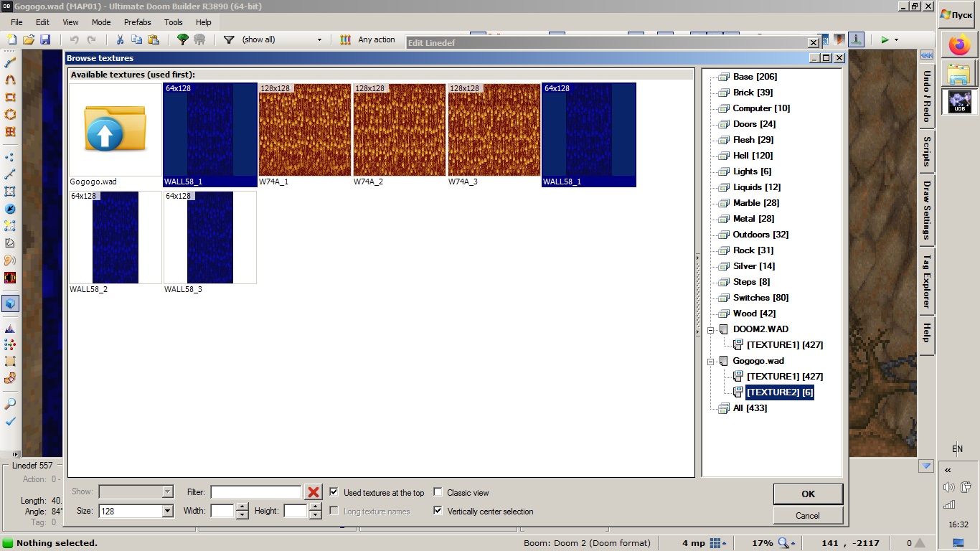Confirm with the OK button

[x=808, y=494]
